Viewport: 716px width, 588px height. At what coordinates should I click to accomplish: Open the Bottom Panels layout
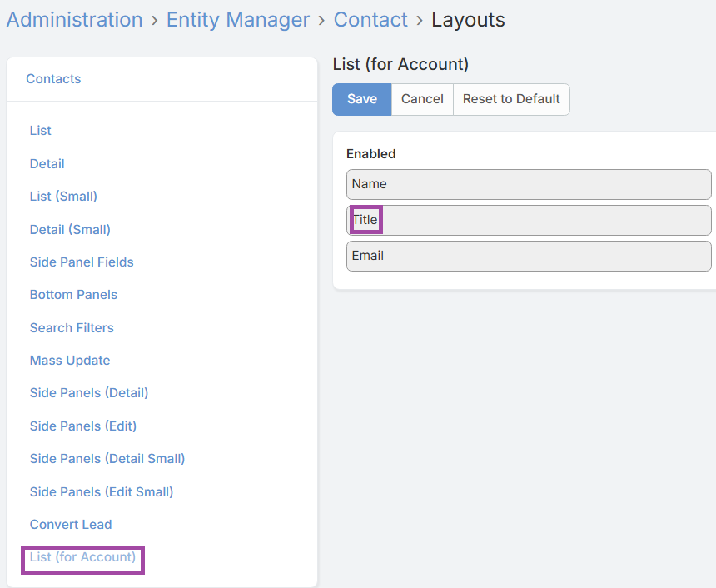(x=73, y=295)
